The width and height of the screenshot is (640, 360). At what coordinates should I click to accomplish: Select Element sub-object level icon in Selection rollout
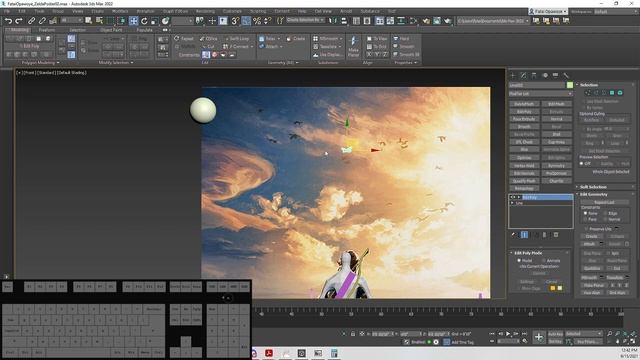coord(620,93)
